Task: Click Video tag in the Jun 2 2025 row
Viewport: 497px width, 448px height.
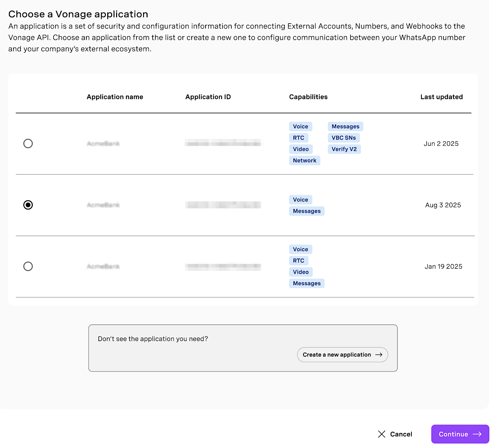Action: (300, 149)
